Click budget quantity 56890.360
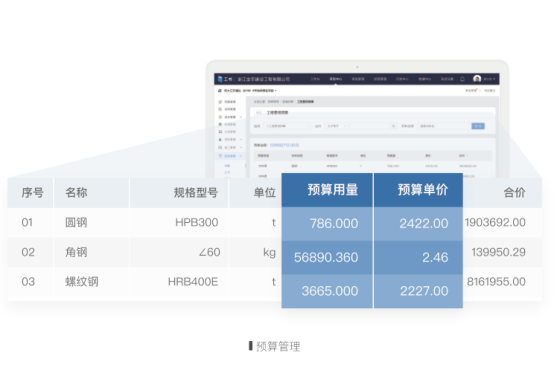Viewport: 554px width, 374px height. point(326,257)
